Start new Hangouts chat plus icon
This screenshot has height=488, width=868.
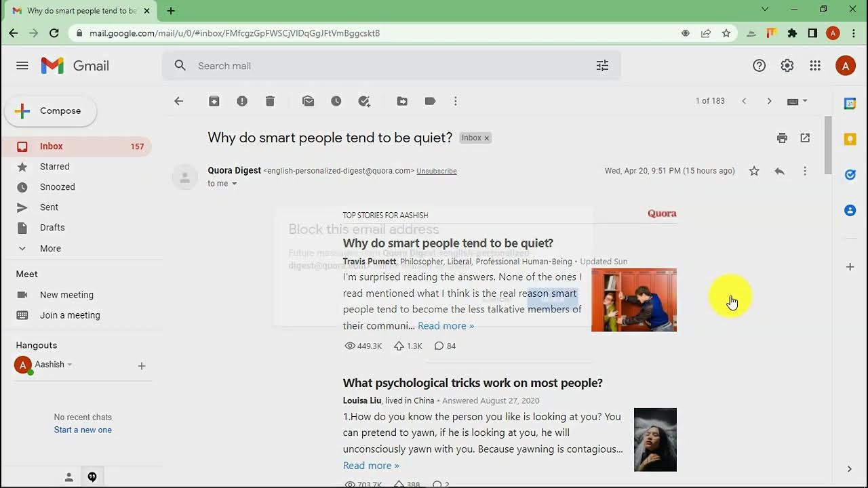pos(142,366)
